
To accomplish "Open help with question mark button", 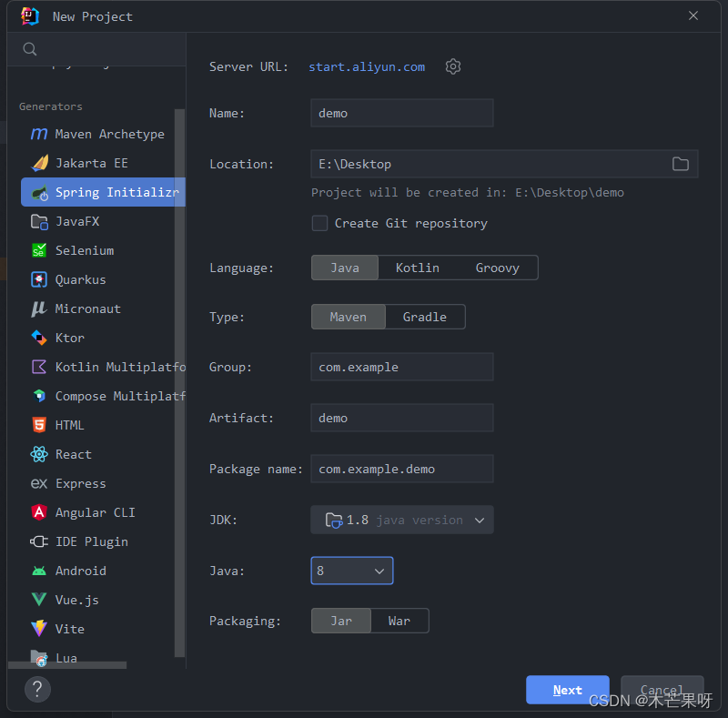I will [x=37, y=689].
